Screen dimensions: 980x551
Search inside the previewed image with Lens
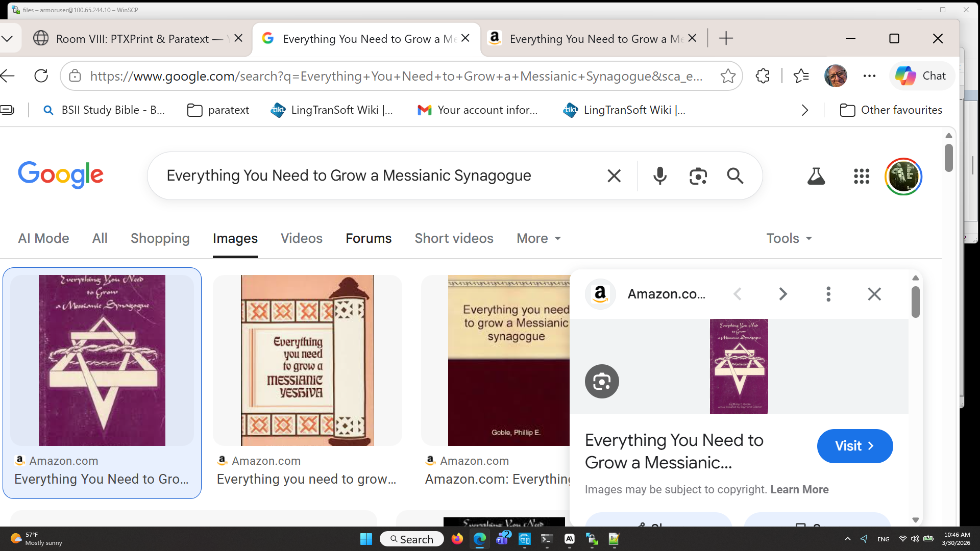tap(602, 381)
